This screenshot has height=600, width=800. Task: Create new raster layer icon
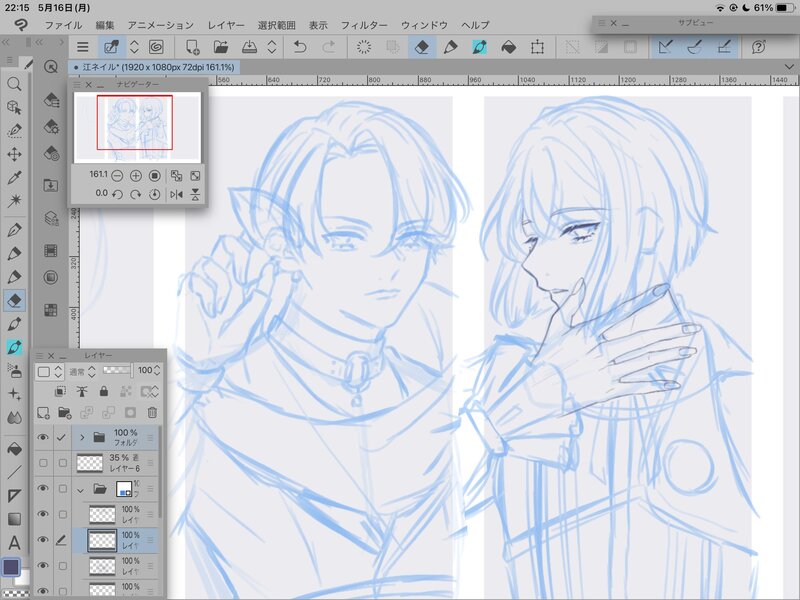coord(43,412)
